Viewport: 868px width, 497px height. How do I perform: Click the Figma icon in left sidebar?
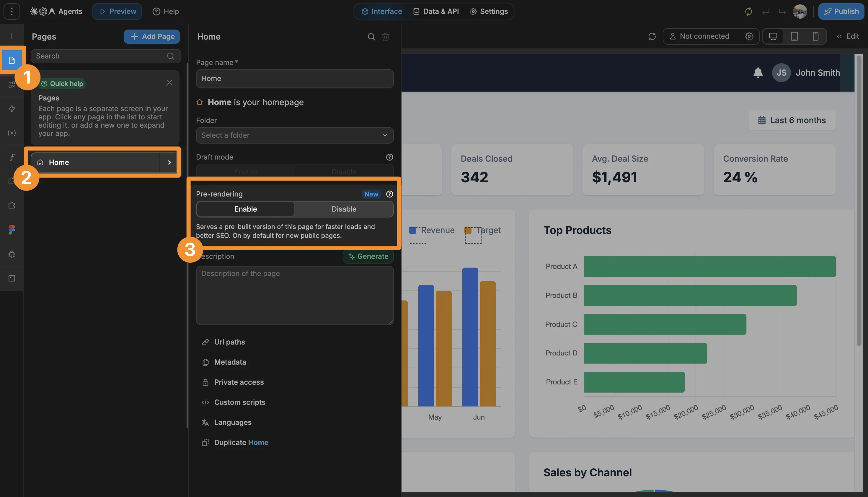tap(12, 230)
